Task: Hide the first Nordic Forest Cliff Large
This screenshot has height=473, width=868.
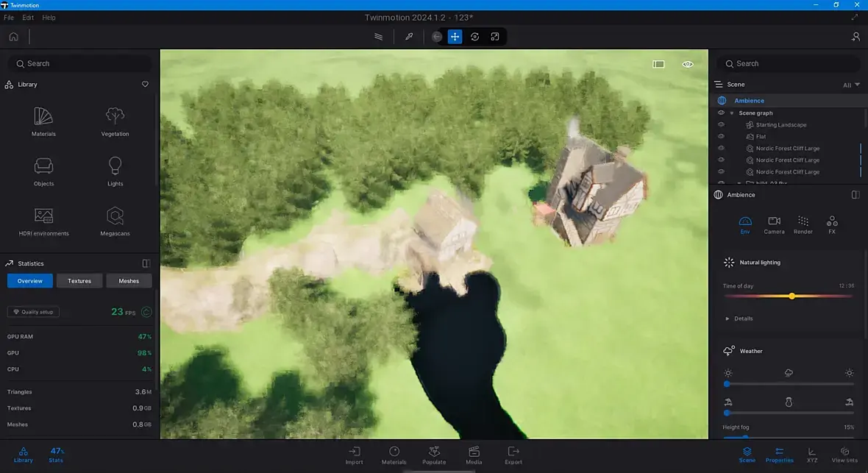Action: (x=721, y=148)
